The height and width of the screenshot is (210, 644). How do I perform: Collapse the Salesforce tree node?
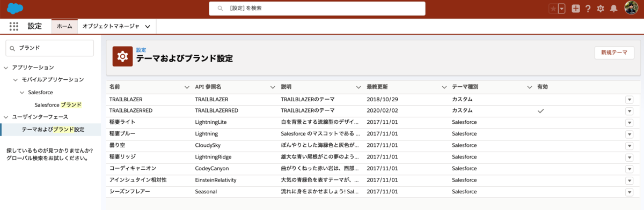click(x=22, y=92)
